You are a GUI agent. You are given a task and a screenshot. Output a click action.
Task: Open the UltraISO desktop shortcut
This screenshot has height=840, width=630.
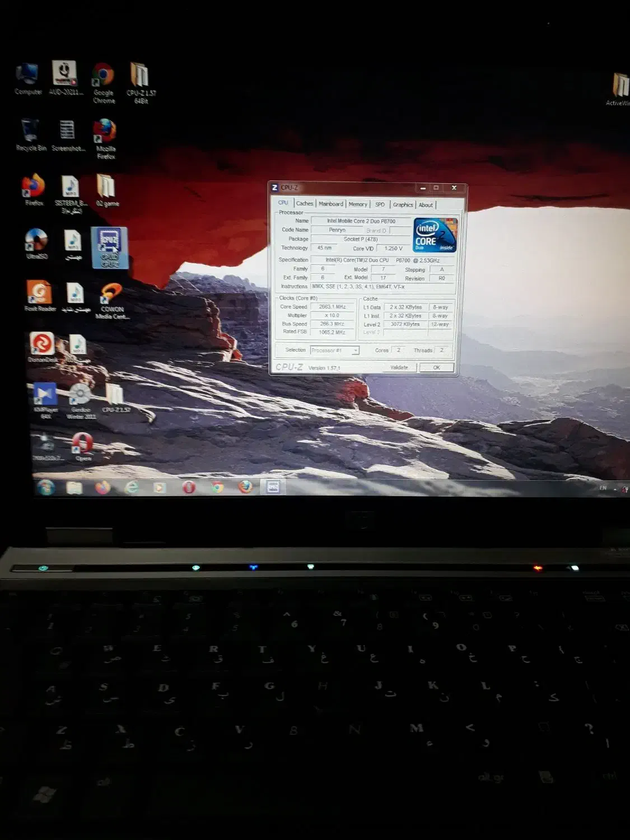coord(36,241)
